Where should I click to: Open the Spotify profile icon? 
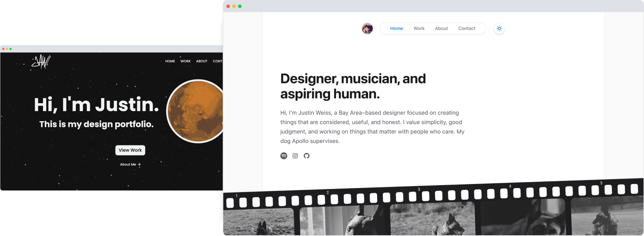(284, 156)
